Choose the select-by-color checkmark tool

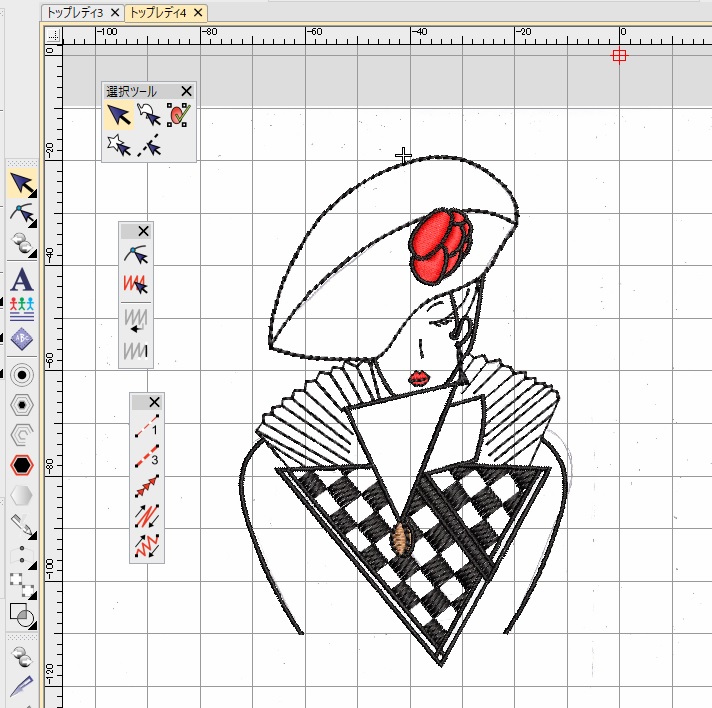coord(178,115)
